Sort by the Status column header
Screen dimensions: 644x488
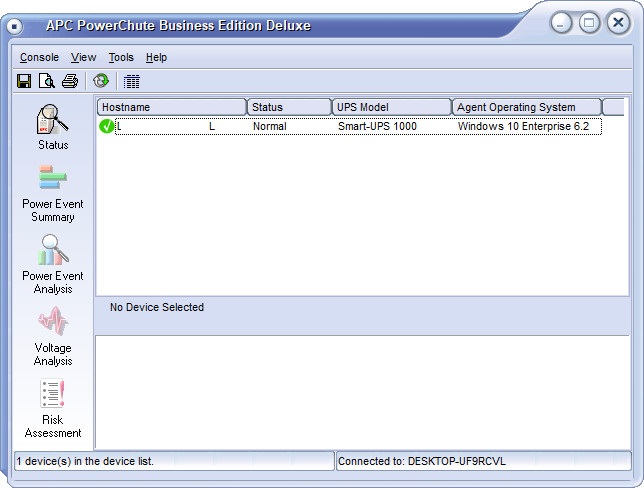pyautogui.click(x=289, y=107)
